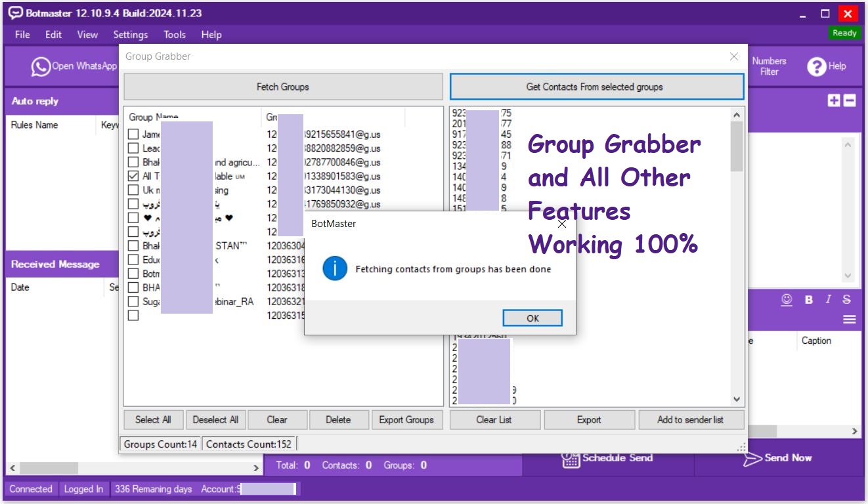The width and height of the screenshot is (868, 504).
Task: Add an auto reply rule with plus icon
Action: click(834, 100)
